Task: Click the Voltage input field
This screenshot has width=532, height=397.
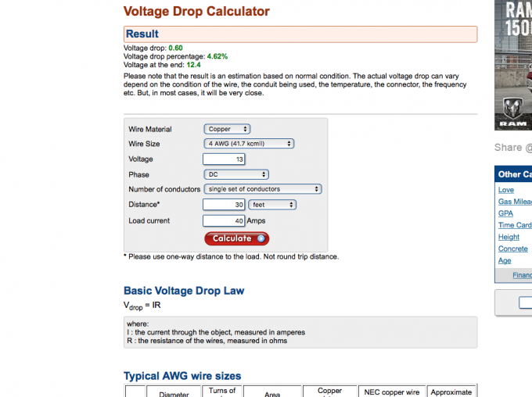Action: [224, 159]
